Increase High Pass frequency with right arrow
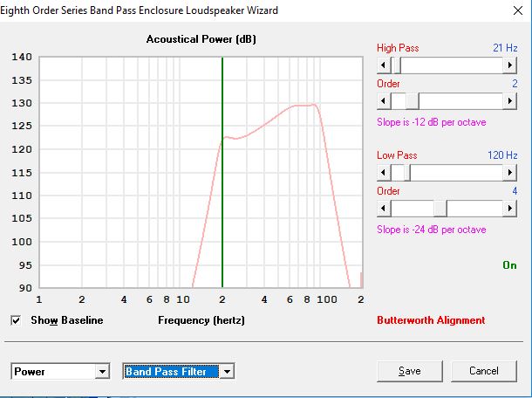This screenshot has height=398, width=532. 509,65
